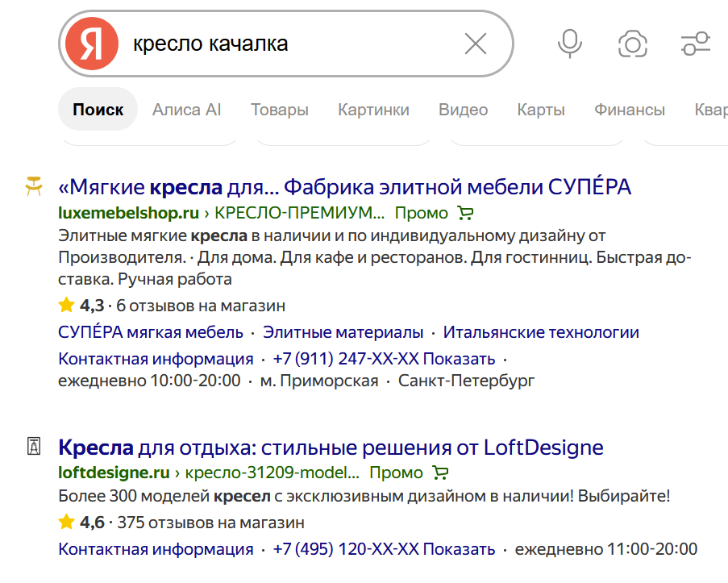Viewport: 728px width, 583px height.
Task: Click Более 300 моделей кресел snippet
Action: (x=364, y=496)
